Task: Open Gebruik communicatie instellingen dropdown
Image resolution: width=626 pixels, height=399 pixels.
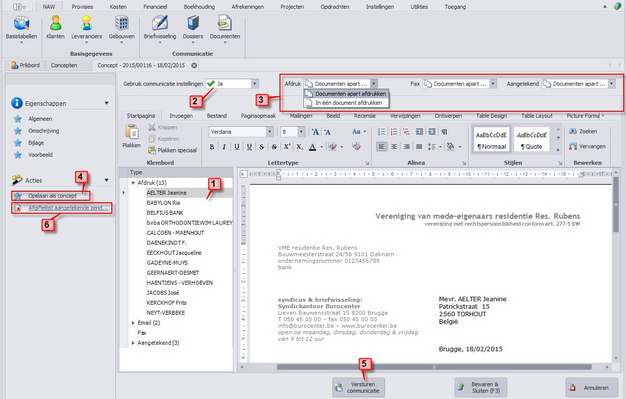Action: (254, 84)
